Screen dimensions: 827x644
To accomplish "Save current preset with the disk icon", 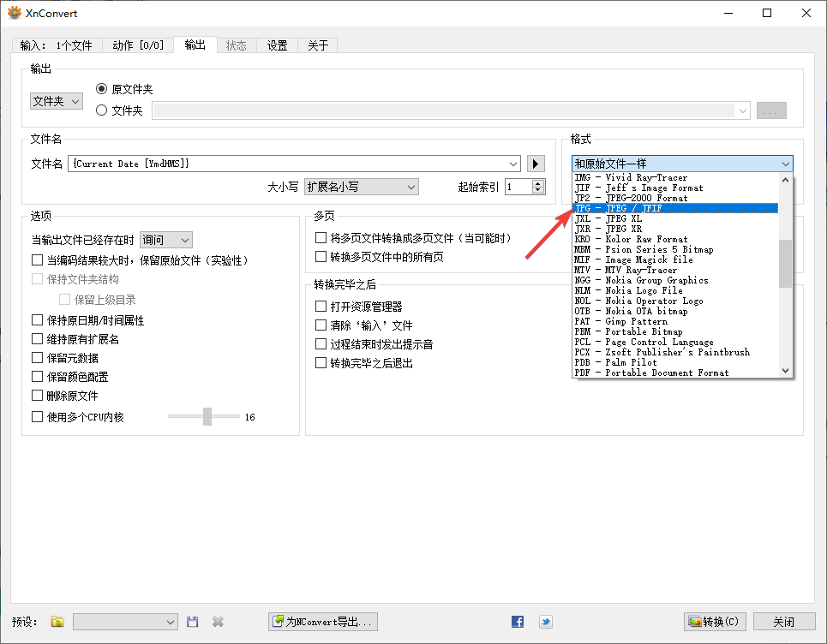I will pyautogui.click(x=192, y=622).
